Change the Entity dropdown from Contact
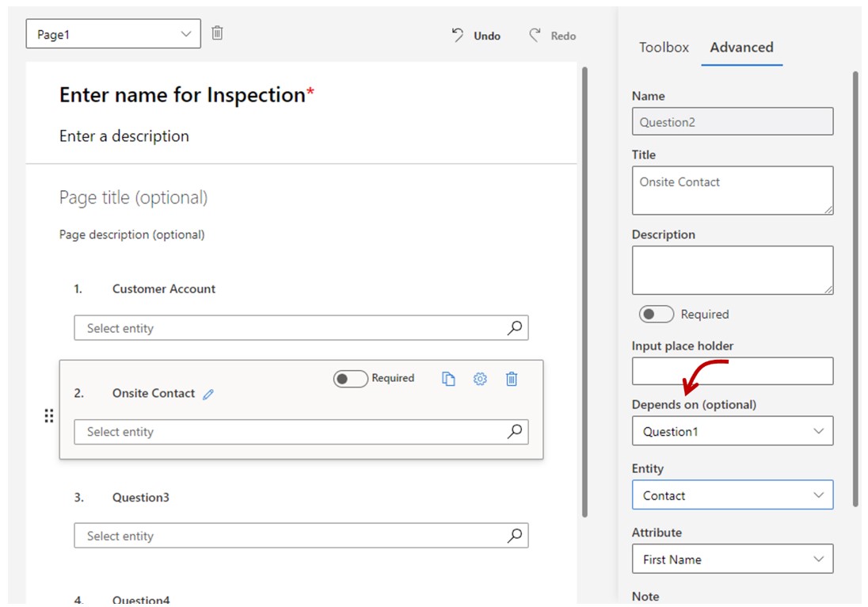The width and height of the screenshot is (868, 607). [732, 494]
